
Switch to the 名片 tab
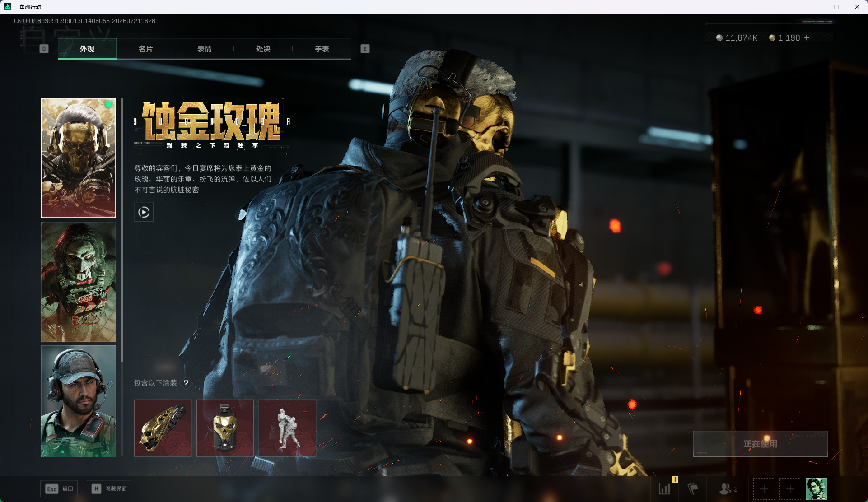(x=145, y=49)
